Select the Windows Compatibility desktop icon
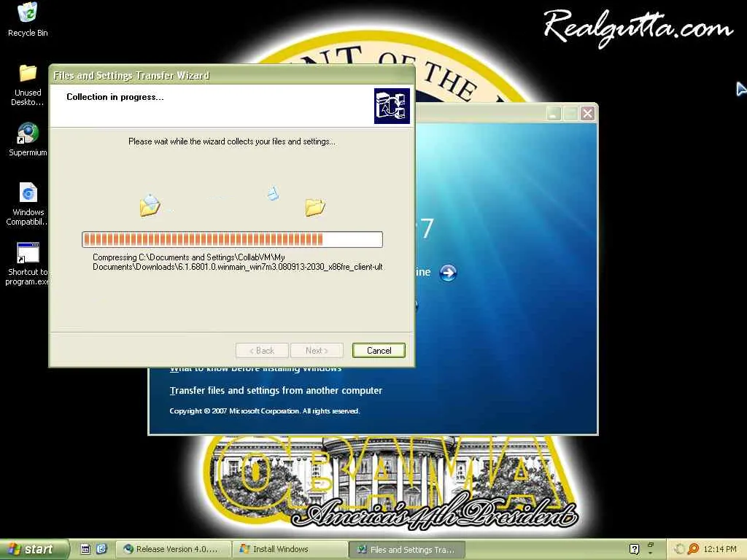The width and height of the screenshot is (747, 560). (x=28, y=204)
